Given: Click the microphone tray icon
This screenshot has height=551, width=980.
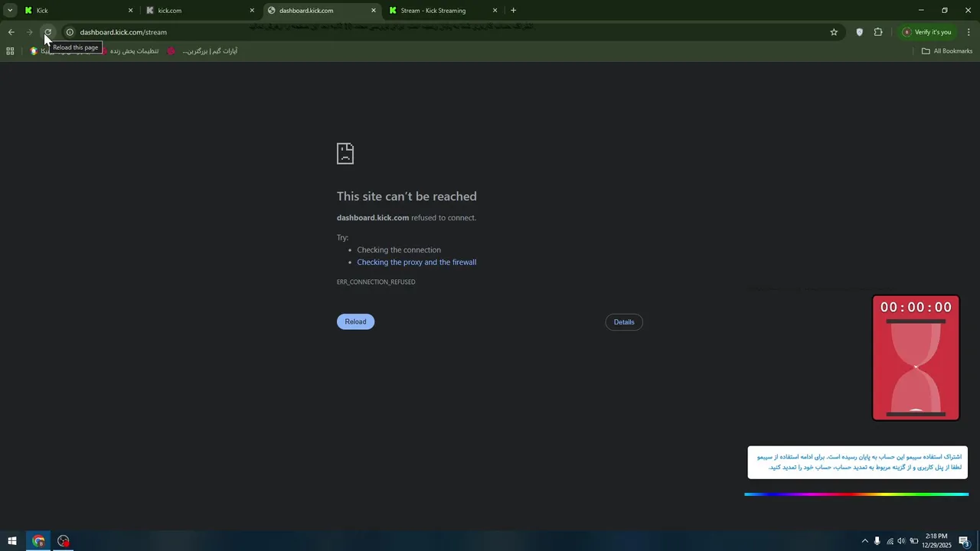Looking at the screenshot, I should click(x=877, y=541).
